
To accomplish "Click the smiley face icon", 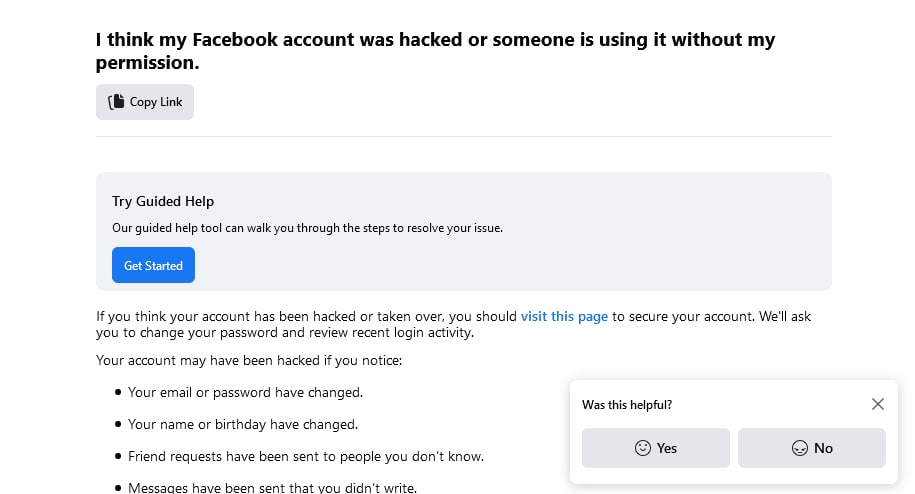I will (x=642, y=448).
